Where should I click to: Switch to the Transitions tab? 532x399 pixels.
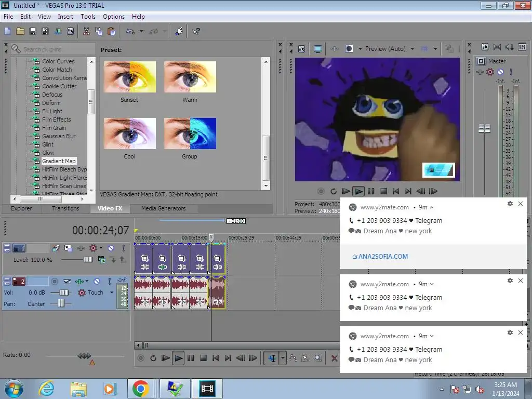pyautogui.click(x=65, y=208)
